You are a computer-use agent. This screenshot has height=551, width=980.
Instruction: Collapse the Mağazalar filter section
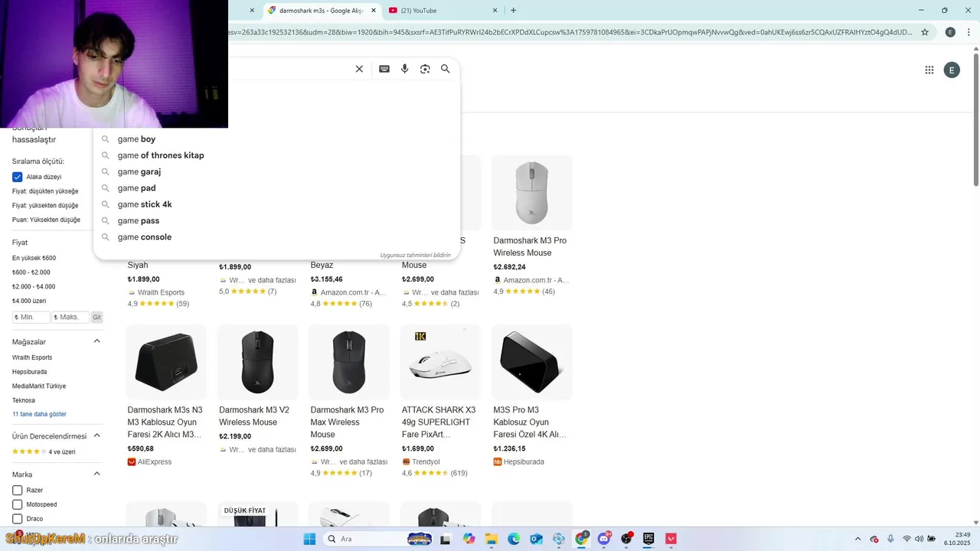point(96,341)
